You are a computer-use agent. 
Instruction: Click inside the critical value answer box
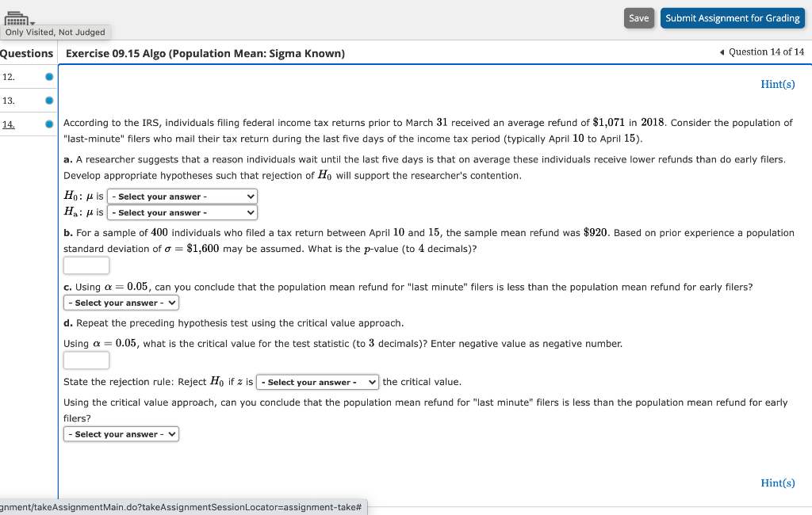[86, 360]
